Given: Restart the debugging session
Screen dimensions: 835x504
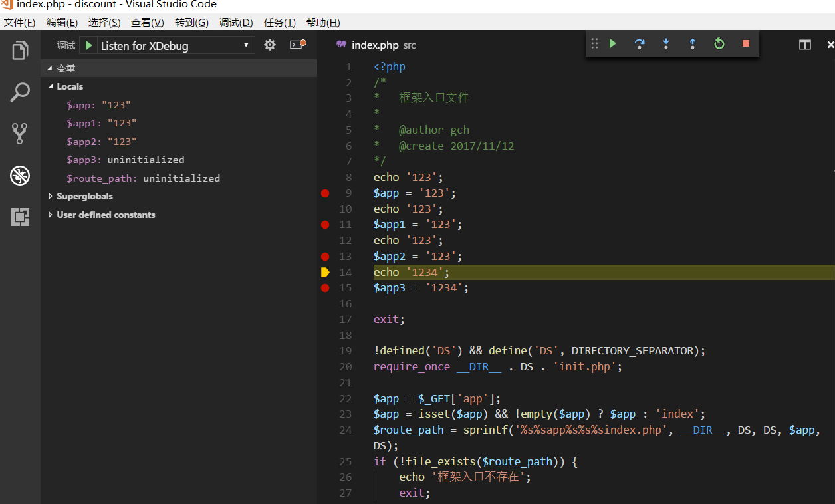Looking at the screenshot, I should [719, 43].
